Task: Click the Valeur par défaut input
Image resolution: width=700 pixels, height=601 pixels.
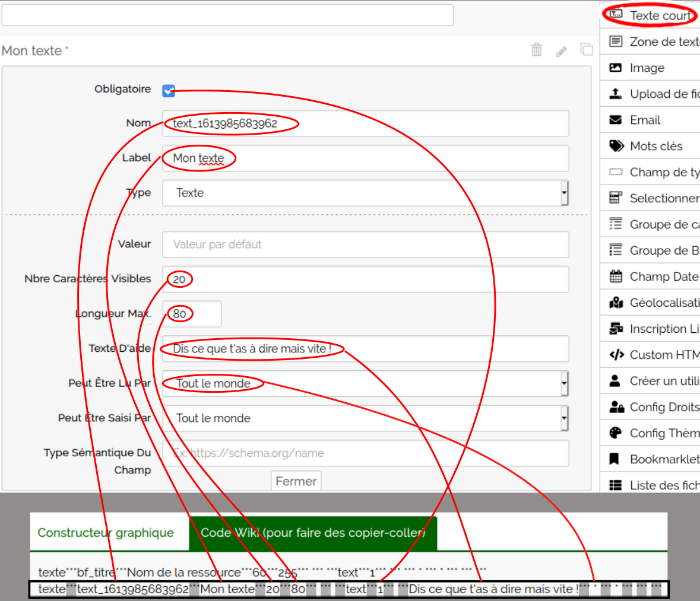Action: point(365,244)
